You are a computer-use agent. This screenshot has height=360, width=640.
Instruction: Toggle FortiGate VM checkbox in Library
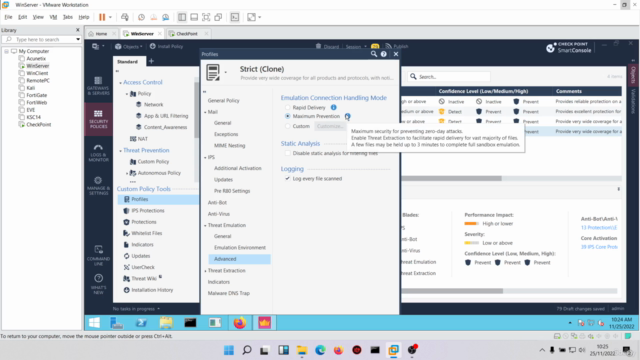pyautogui.click(x=22, y=95)
